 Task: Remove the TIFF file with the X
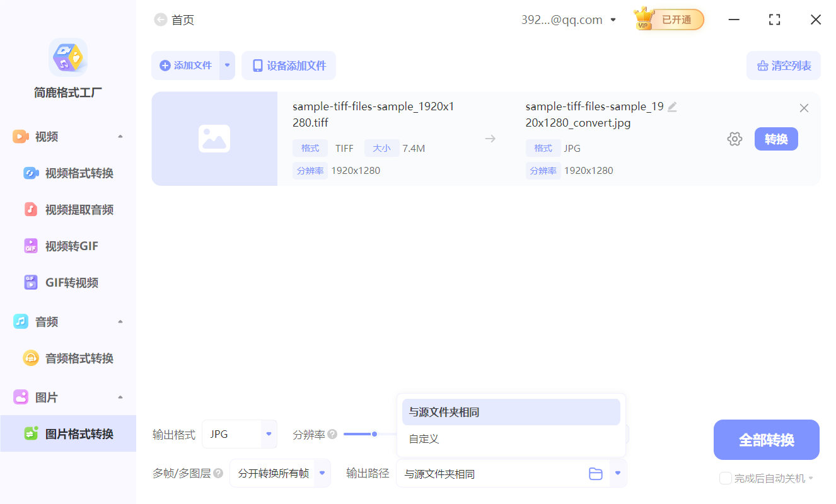coord(804,108)
